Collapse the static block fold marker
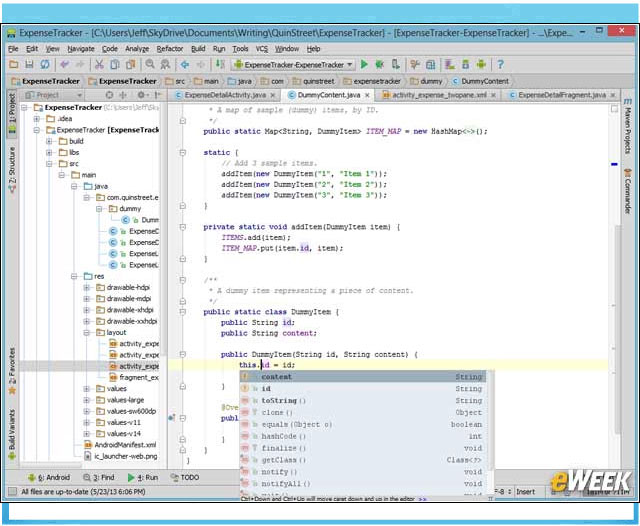640x526 pixels. [182, 152]
